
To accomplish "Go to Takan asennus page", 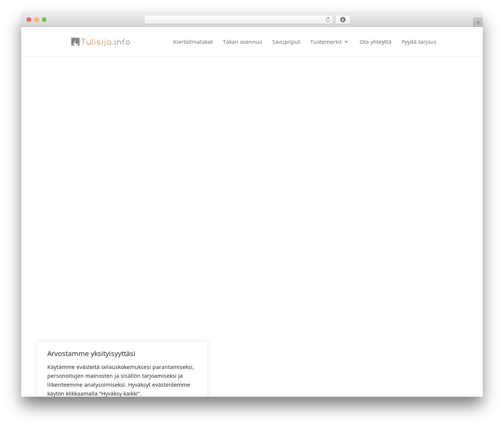I will [242, 42].
